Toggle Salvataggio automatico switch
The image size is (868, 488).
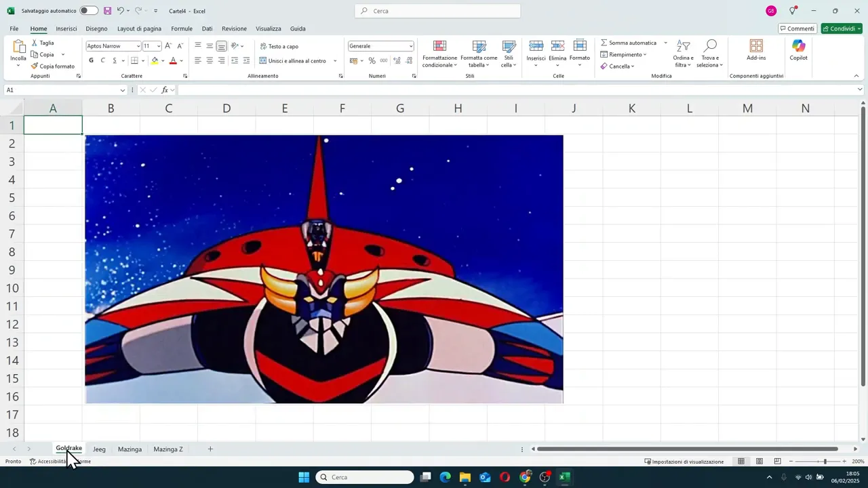(x=89, y=11)
